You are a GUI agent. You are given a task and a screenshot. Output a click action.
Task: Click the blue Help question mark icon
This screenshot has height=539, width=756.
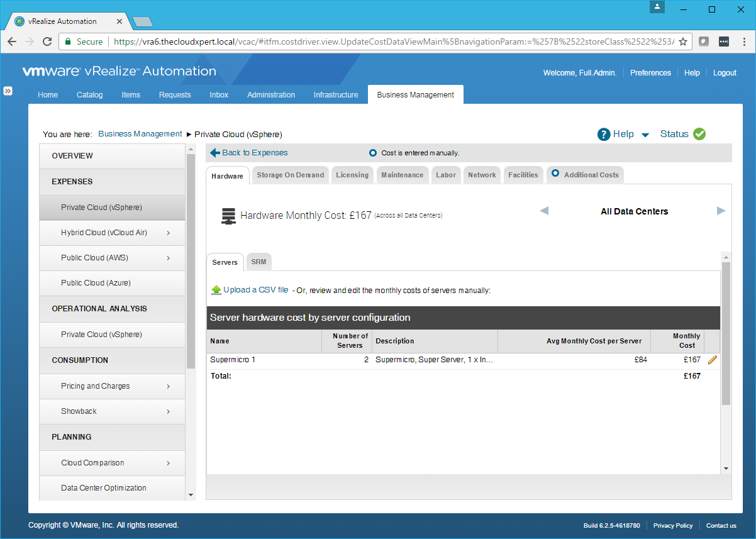pyautogui.click(x=604, y=134)
